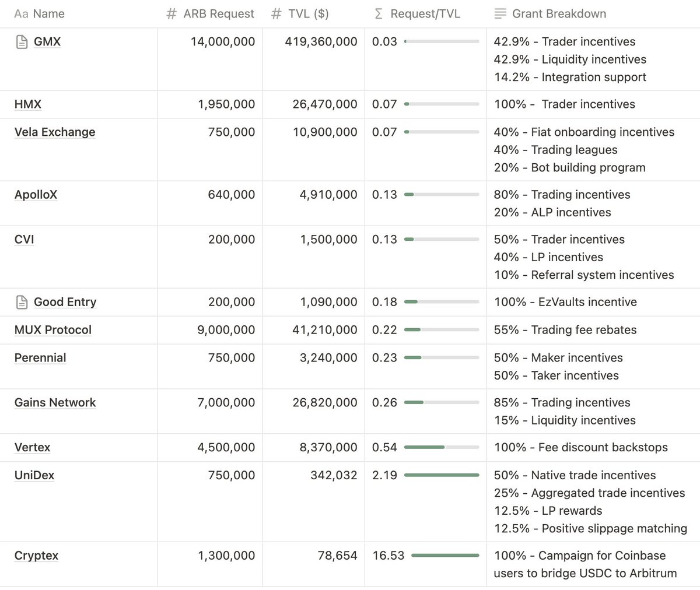Click the Cryptex Request/TVL progress bar
Viewport: 700px width, 590px height.
click(x=445, y=556)
